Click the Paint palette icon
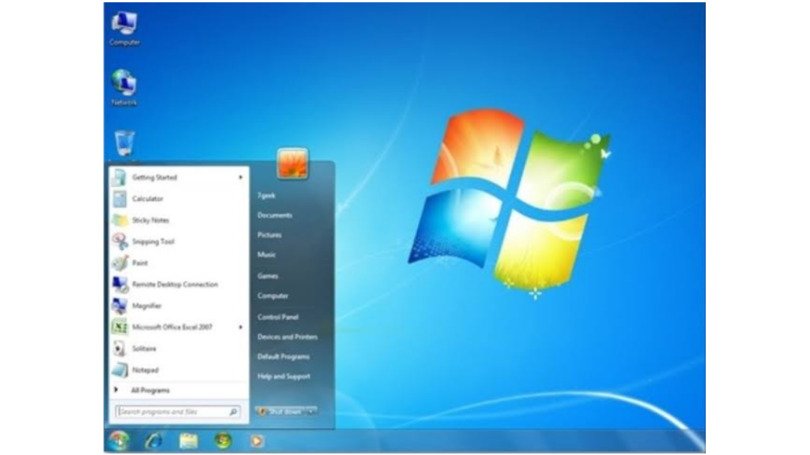 [119, 263]
